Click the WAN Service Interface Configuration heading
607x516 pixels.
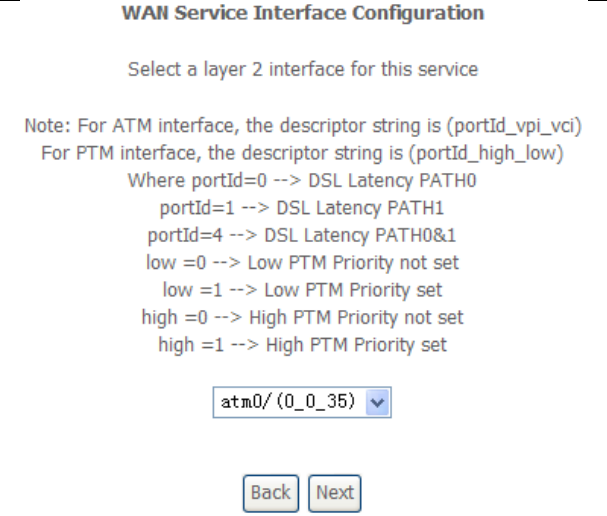point(302,15)
